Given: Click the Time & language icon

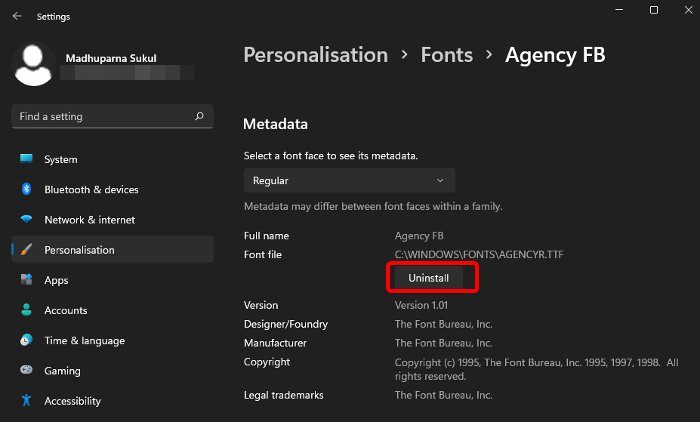Looking at the screenshot, I should (26, 341).
